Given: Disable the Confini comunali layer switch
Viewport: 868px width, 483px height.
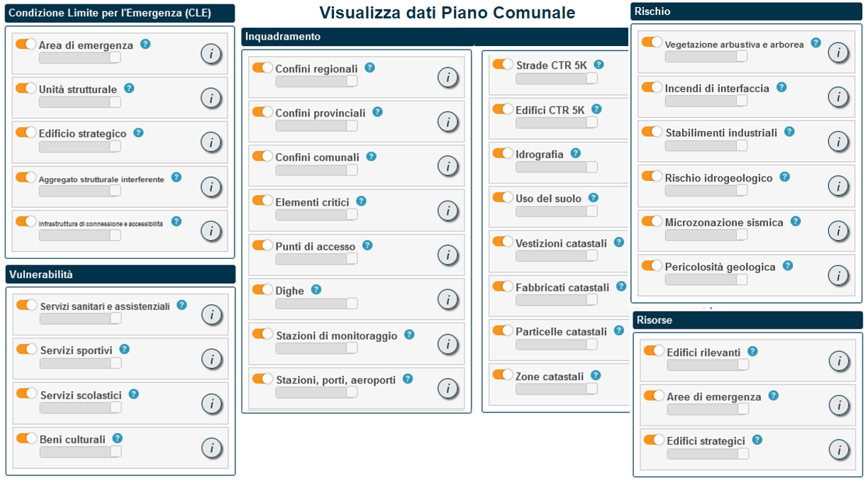Looking at the screenshot, I should (x=262, y=156).
